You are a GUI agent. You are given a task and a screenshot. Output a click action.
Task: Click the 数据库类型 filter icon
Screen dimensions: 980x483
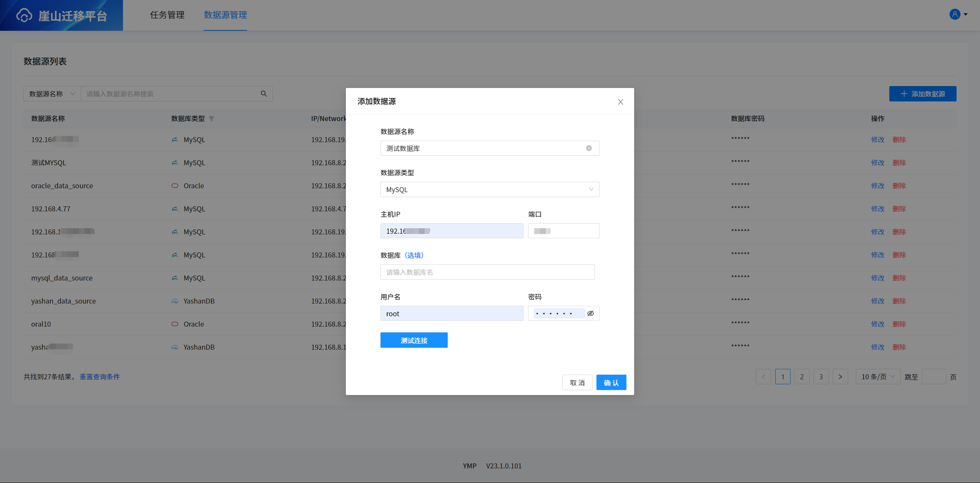(211, 119)
